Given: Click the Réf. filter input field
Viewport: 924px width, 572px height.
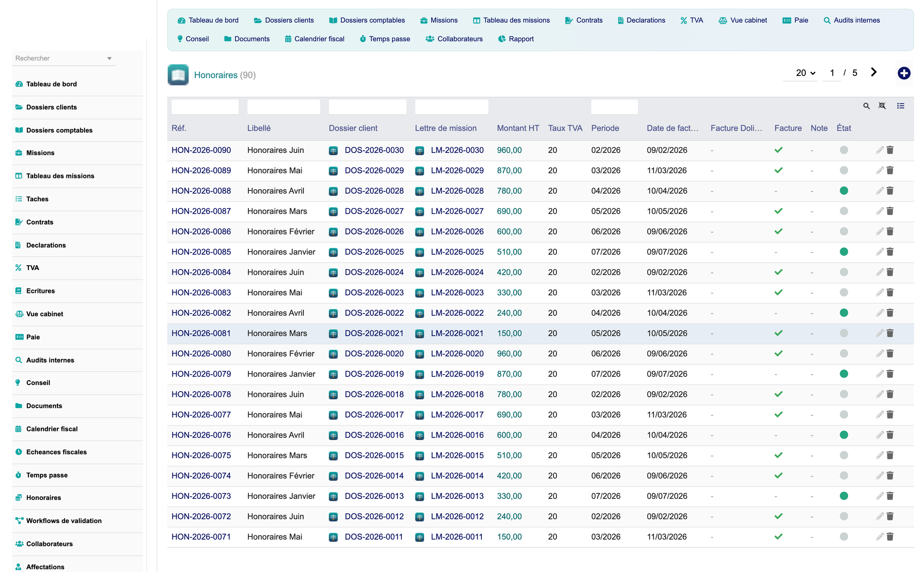Looking at the screenshot, I should [x=205, y=107].
